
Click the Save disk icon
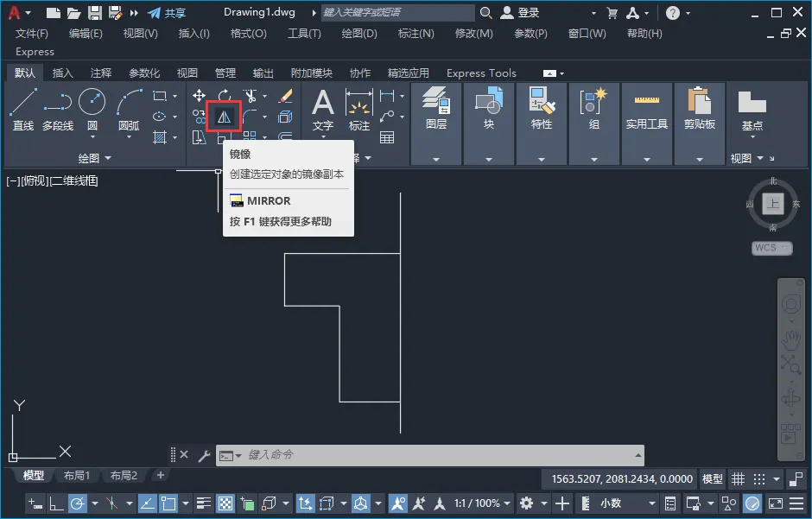tap(94, 12)
